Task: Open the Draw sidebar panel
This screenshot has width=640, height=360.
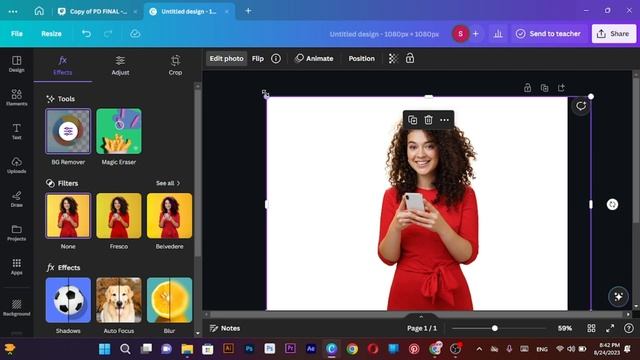Action: (16, 199)
